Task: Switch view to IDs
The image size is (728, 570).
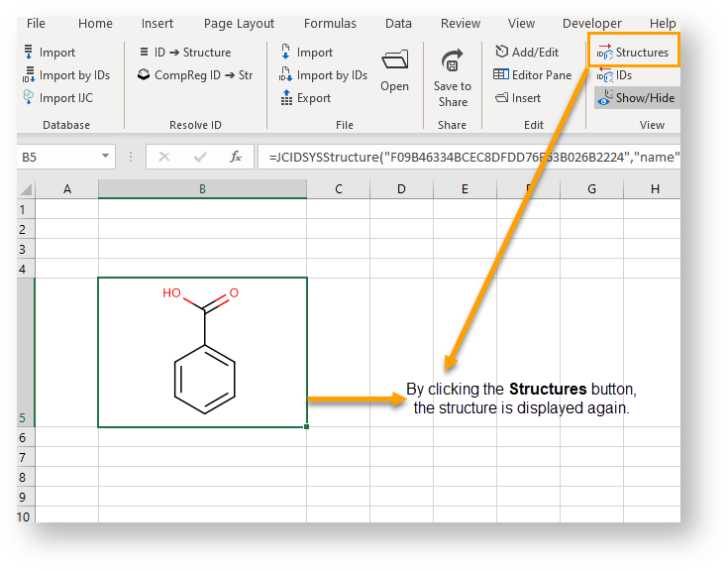Action: (x=614, y=75)
